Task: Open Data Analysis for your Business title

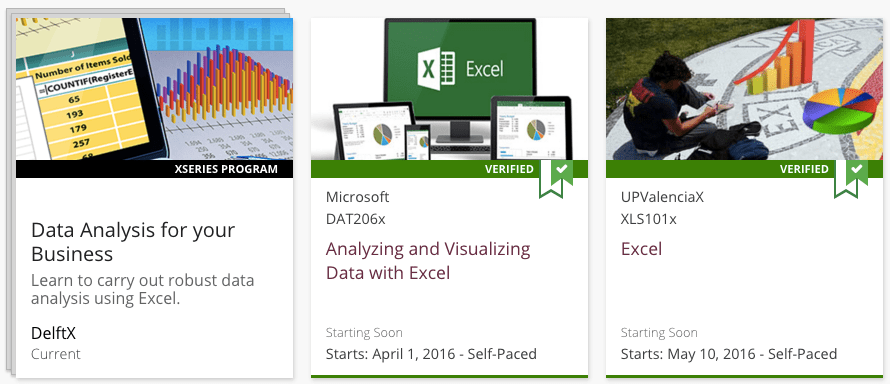Action: (133, 242)
